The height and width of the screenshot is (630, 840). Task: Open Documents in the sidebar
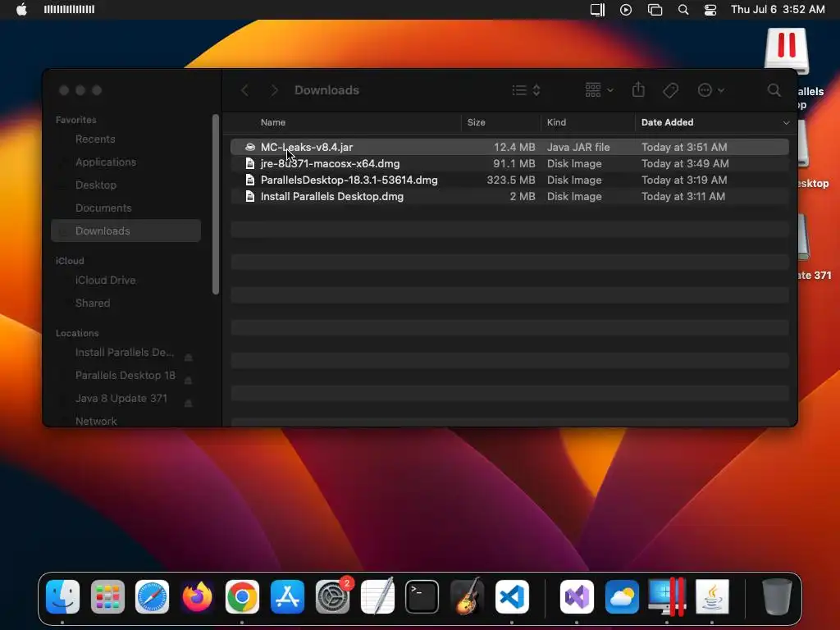pyautogui.click(x=103, y=208)
